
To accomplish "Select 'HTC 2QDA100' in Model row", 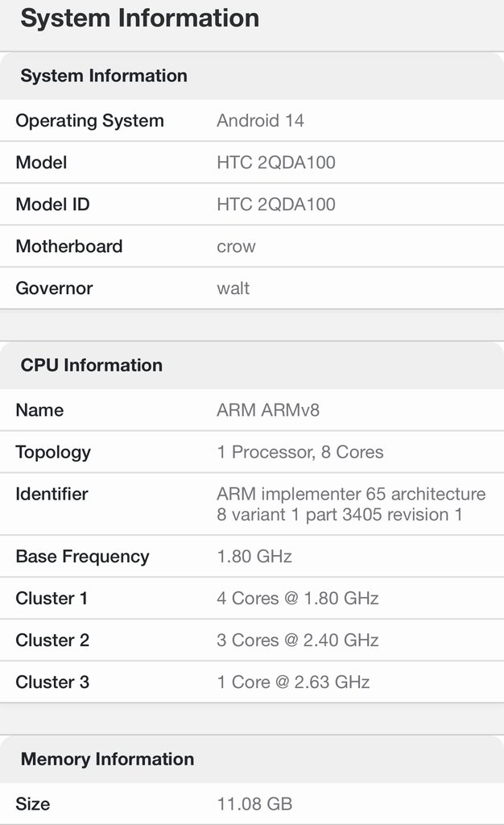I will [x=276, y=162].
